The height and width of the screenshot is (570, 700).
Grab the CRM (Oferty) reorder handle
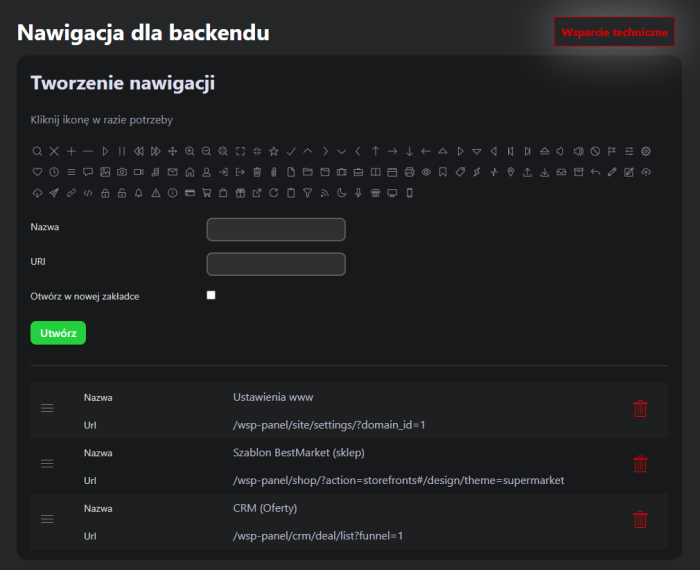click(47, 519)
